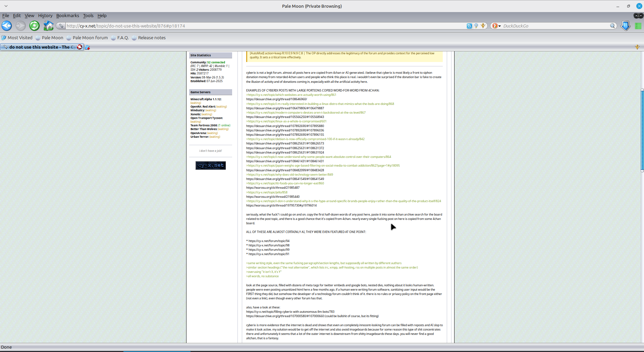The image size is (644, 352).
Task: Click the blue badge icon in the address bar
Action: coord(476,26)
